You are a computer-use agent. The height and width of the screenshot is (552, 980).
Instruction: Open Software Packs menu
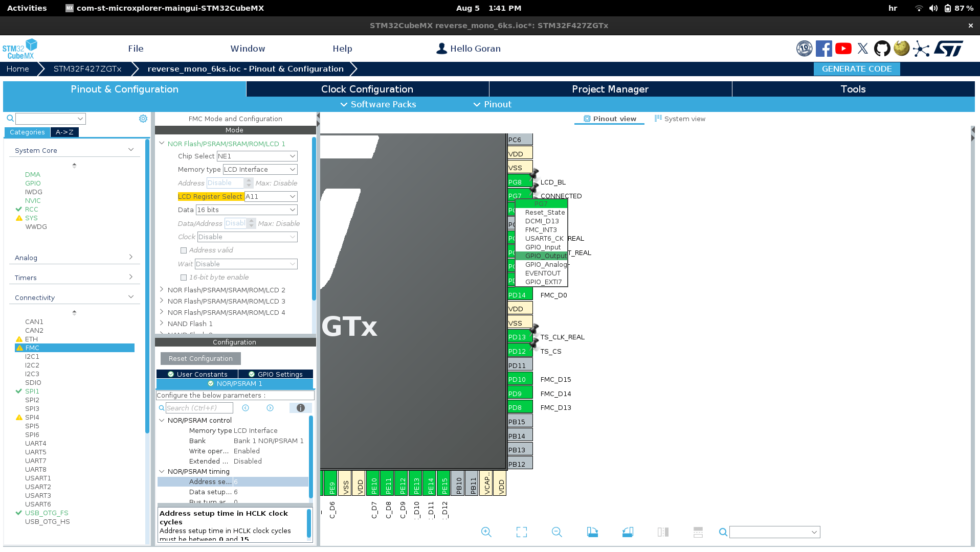(378, 104)
